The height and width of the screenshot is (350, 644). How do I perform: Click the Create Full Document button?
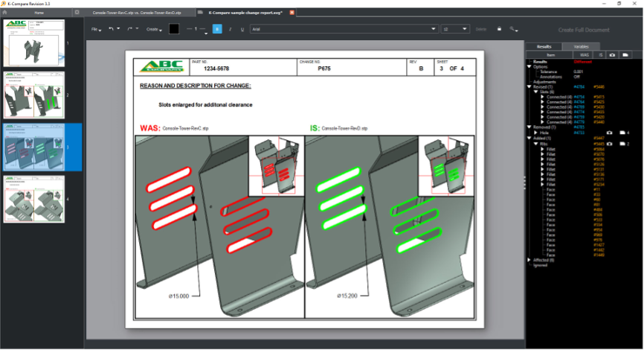[583, 30]
